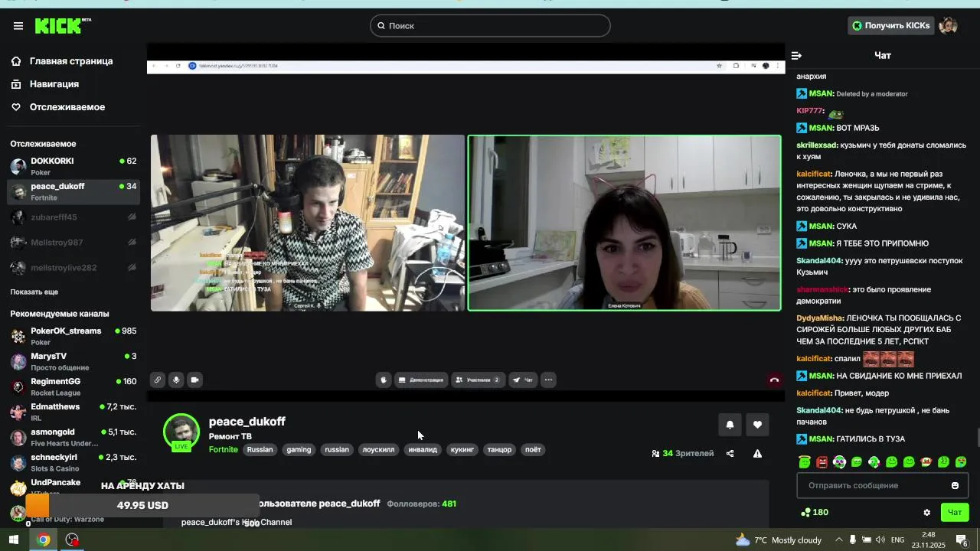Open the offline Mellstroy987 channel
The height and width of the screenshot is (551, 980).
[73, 243]
